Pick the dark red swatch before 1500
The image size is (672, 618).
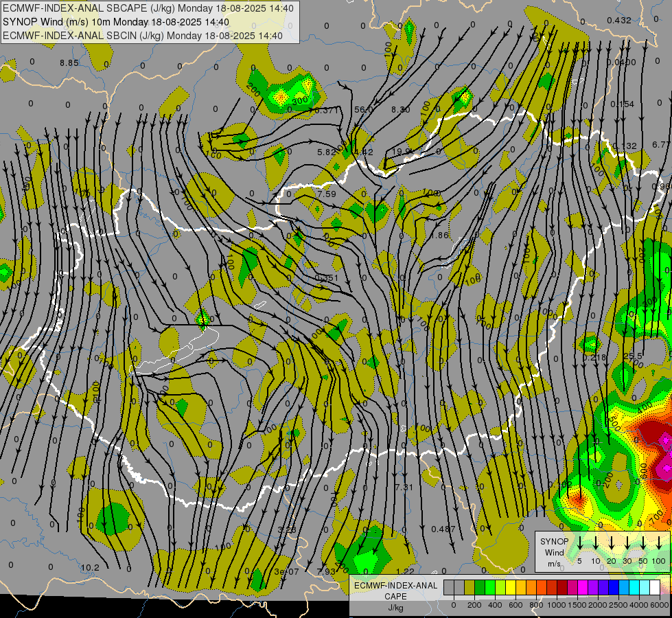coord(562,588)
